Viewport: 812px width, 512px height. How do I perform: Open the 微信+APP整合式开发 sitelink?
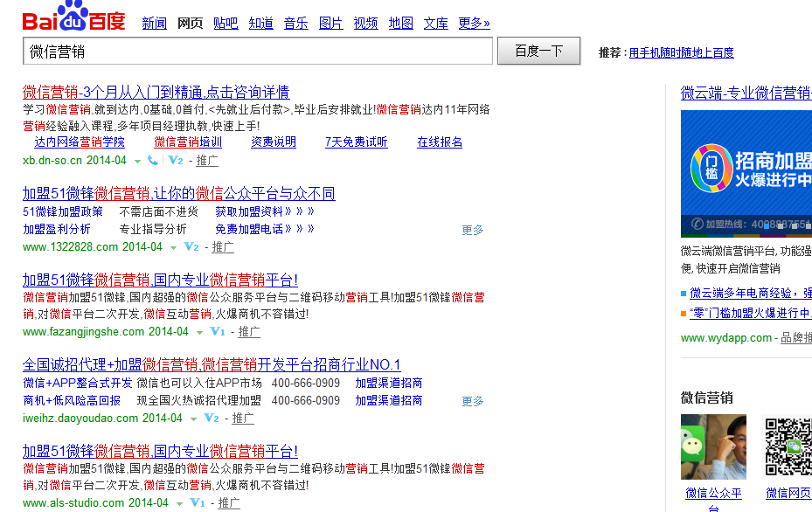tap(78, 383)
